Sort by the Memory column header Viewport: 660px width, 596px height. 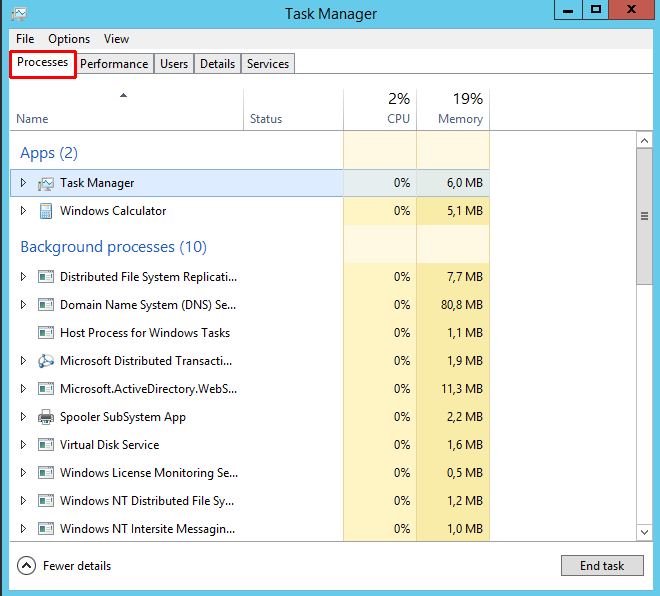453,110
